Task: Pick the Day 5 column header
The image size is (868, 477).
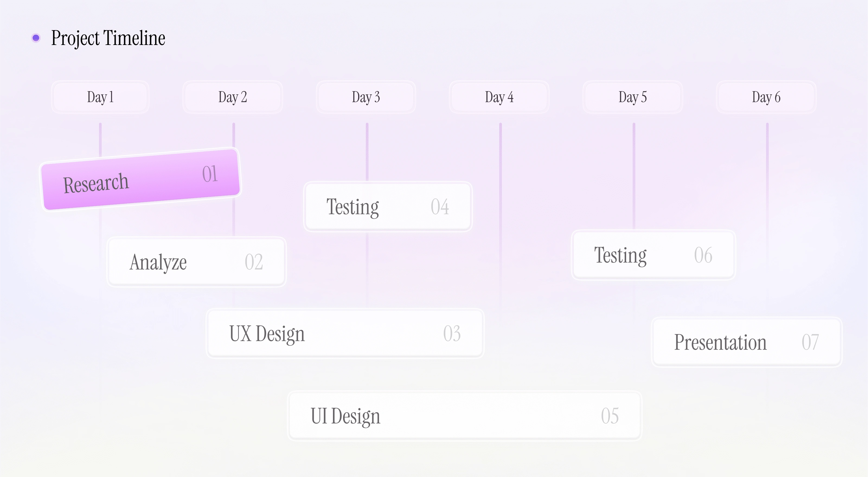Action: point(632,97)
